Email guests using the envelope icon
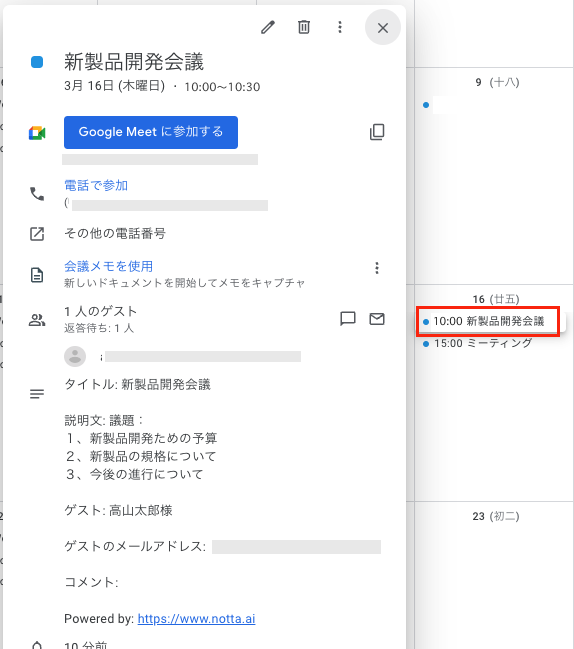Screen dimensions: 574x649 (x=377, y=319)
